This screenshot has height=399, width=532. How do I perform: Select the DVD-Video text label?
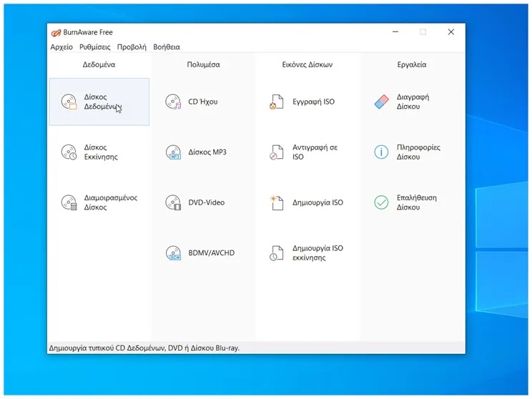[206, 202]
